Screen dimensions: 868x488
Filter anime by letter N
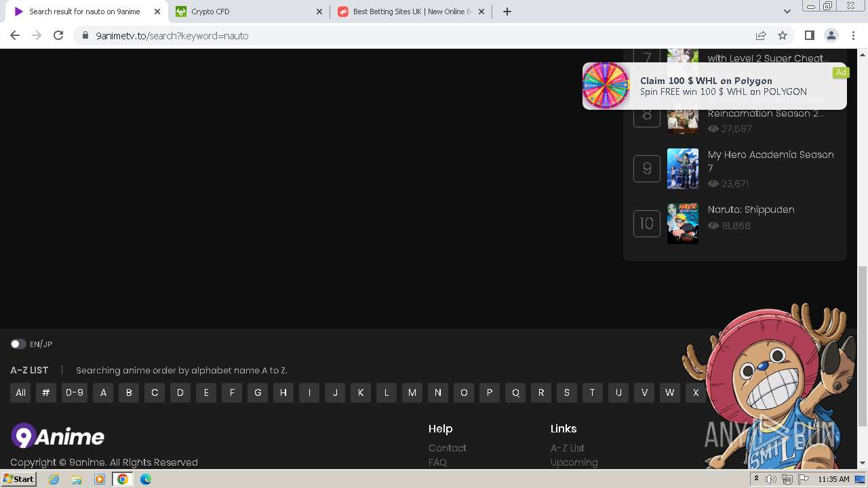pos(438,392)
